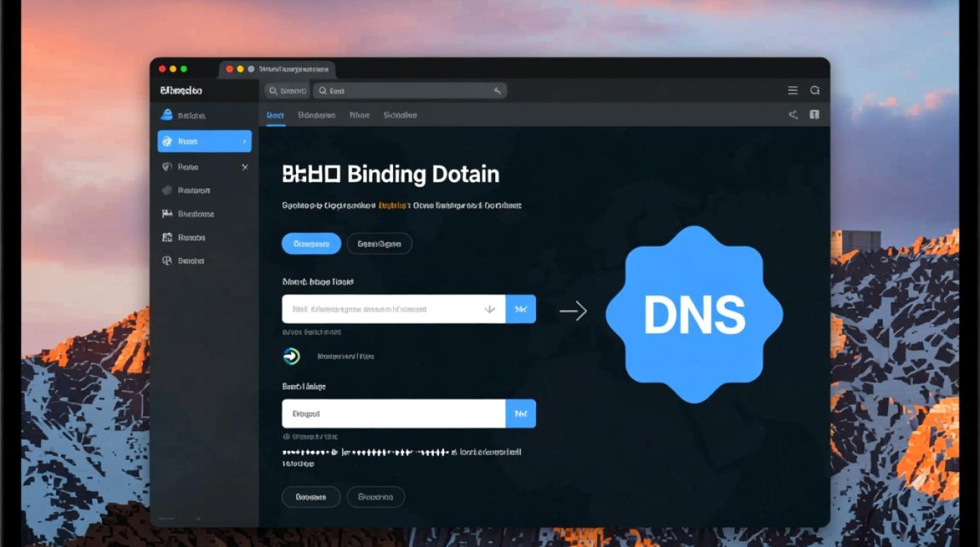The height and width of the screenshot is (547, 980).
Task: Switch to the second tab in tab row
Action: pos(316,115)
